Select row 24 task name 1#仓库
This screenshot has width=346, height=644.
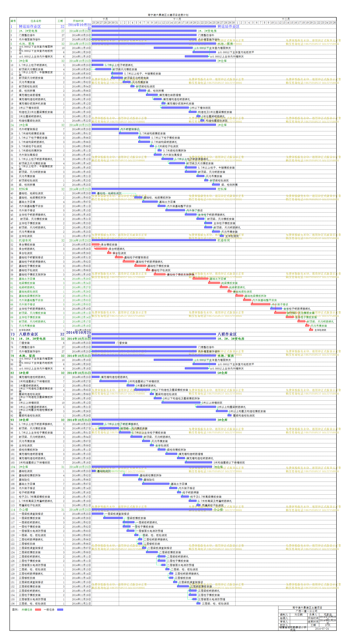point(23,125)
